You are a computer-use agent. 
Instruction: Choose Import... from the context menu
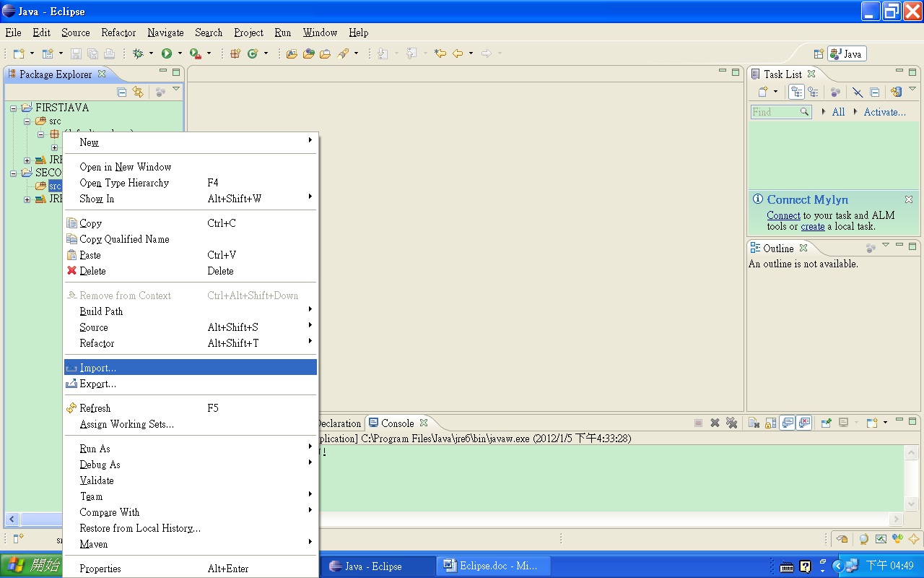[x=191, y=368]
